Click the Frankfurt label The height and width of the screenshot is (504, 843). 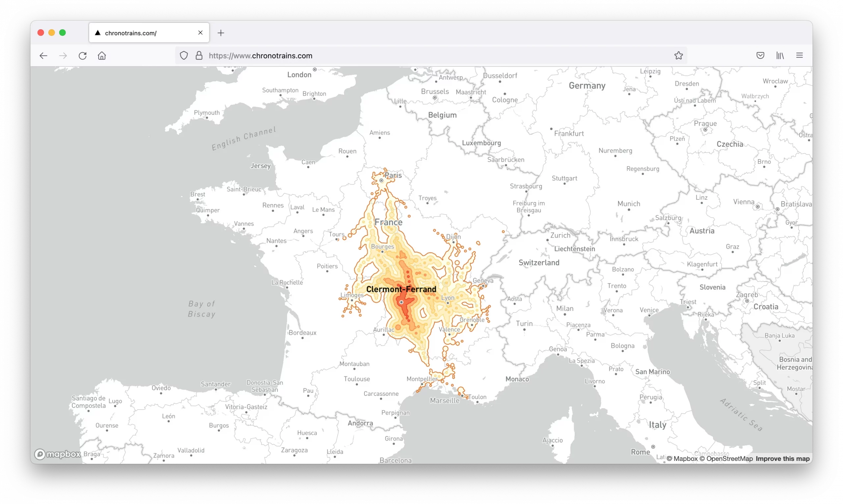tap(569, 134)
